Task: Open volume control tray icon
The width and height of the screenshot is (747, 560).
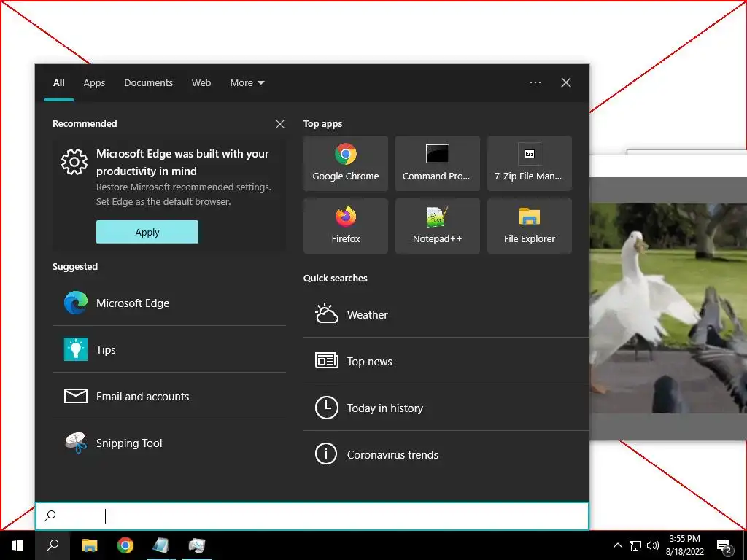Action: (653, 545)
